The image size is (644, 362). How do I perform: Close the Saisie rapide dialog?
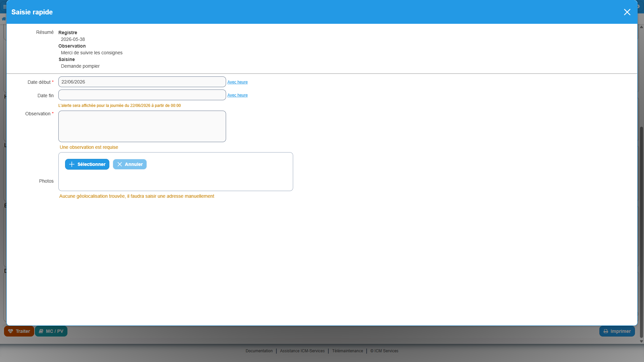[x=627, y=12]
